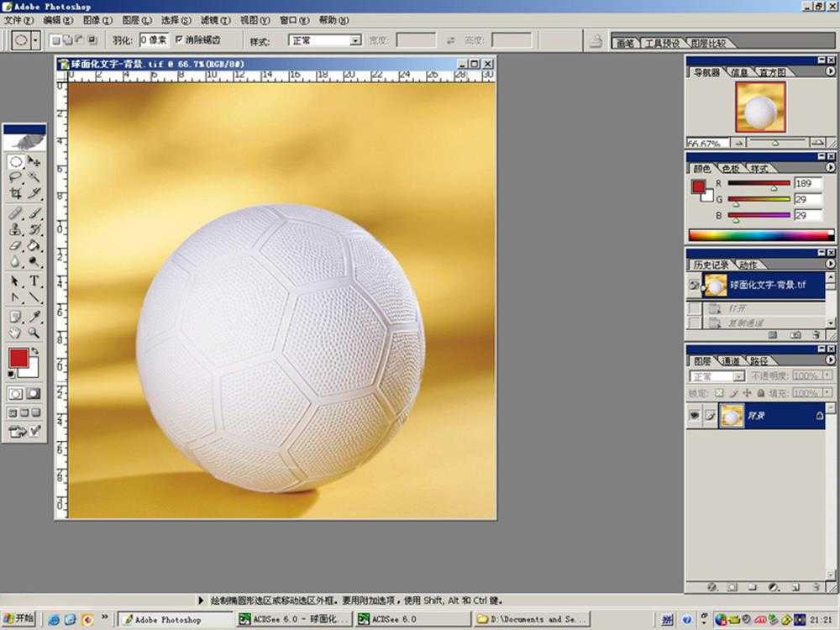
Task: Open Color panel flyout menu
Action: [x=830, y=168]
